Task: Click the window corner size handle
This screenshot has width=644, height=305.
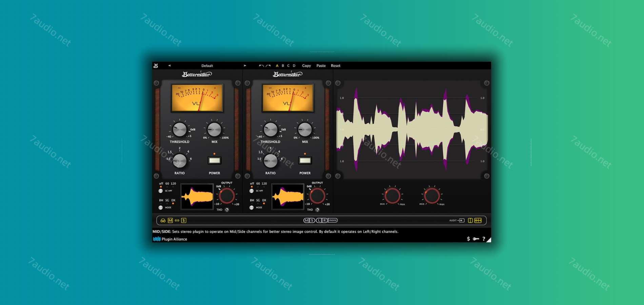Action: click(x=489, y=240)
